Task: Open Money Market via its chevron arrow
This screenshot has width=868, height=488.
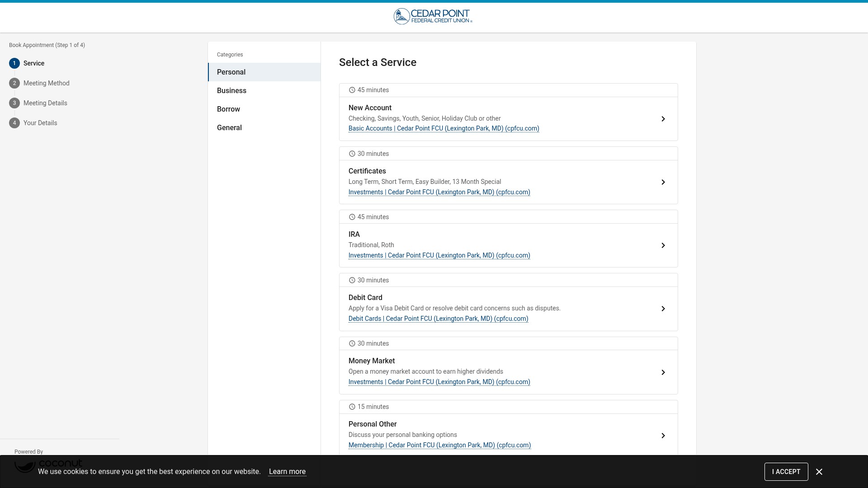Action: click(663, 372)
